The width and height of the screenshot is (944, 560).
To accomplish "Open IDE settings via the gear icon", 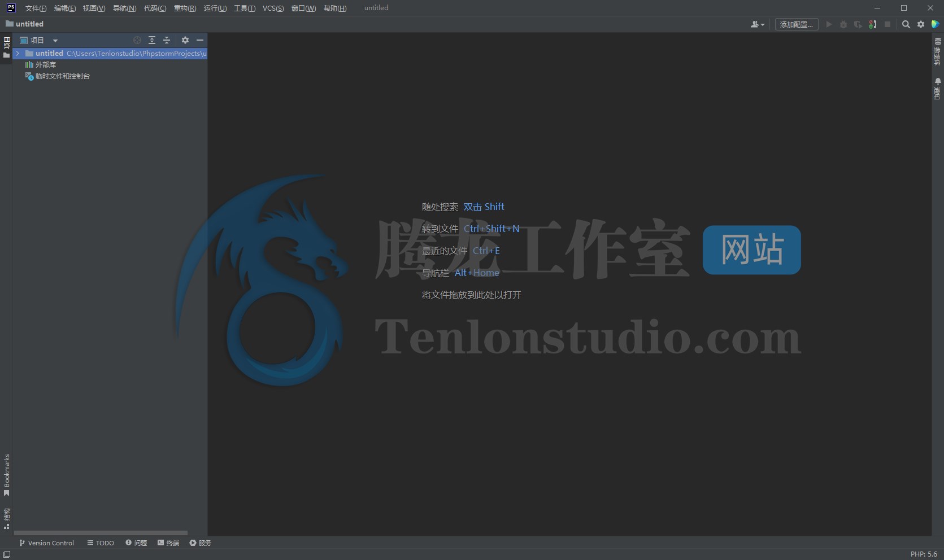I will point(921,24).
